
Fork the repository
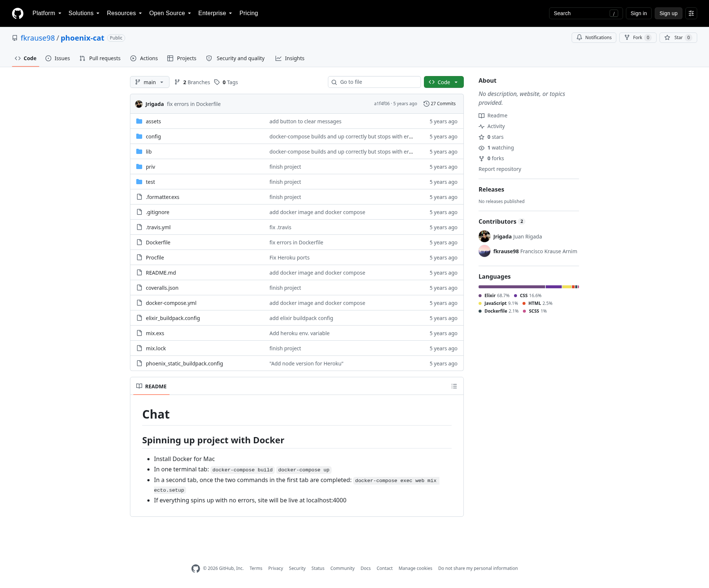pyautogui.click(x=638, y=38)
